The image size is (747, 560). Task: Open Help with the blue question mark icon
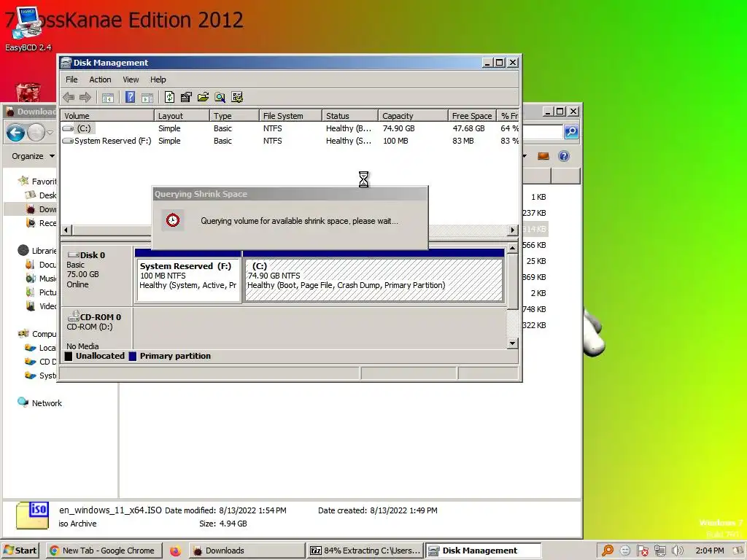(130, 97)
